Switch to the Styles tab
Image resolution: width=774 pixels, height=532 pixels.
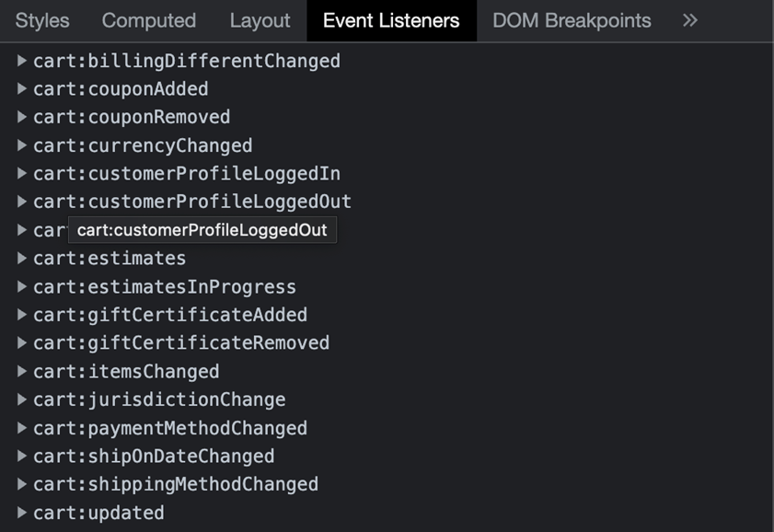pyautogui.click(x=42, y=20)
